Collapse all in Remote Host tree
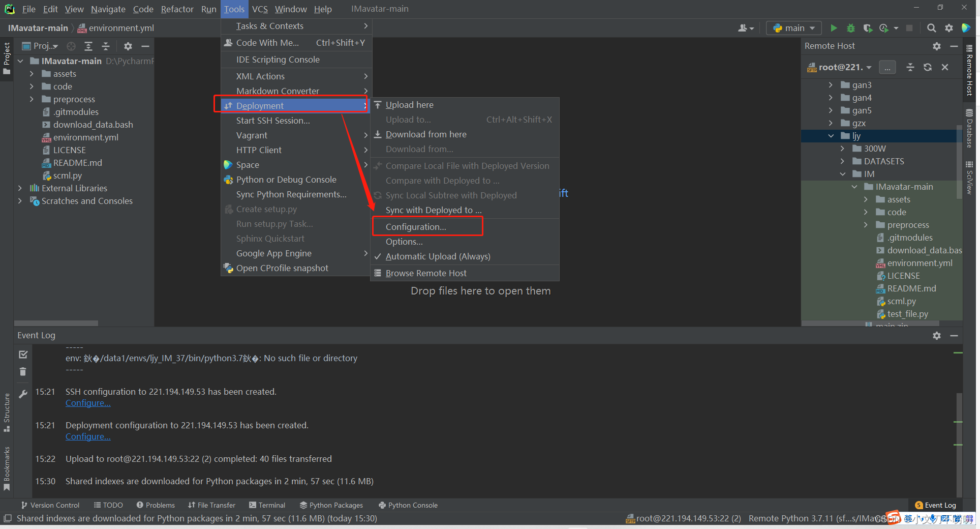980x529 pixels. (910, 67)
